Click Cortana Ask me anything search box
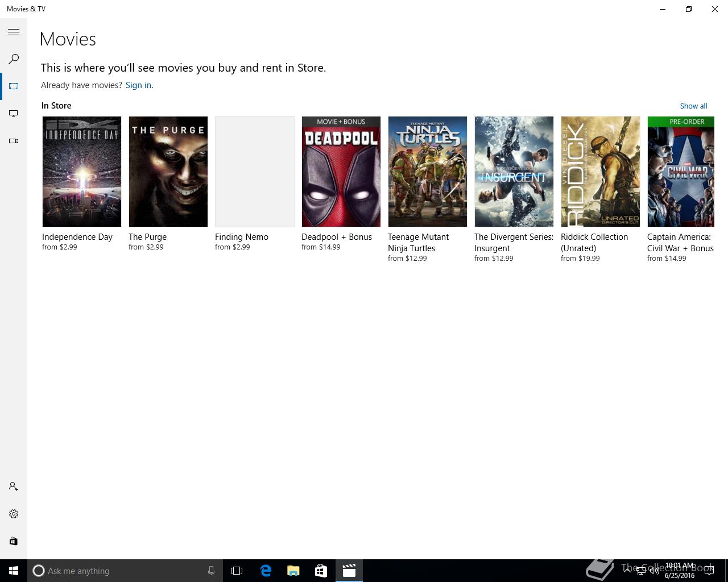This screenshot has height=582, width=728. pyautogui.click(x=125, y=571)
